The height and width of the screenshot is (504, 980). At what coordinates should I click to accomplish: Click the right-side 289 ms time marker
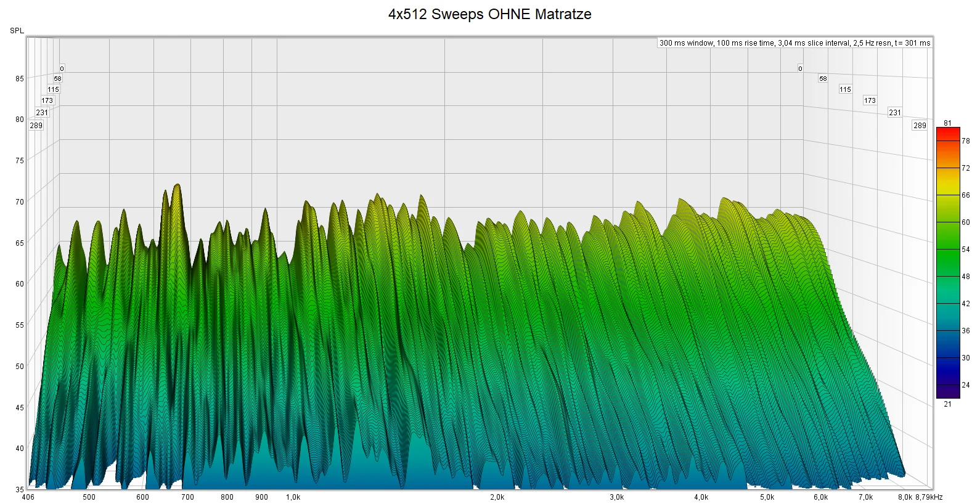click(920, 126)
